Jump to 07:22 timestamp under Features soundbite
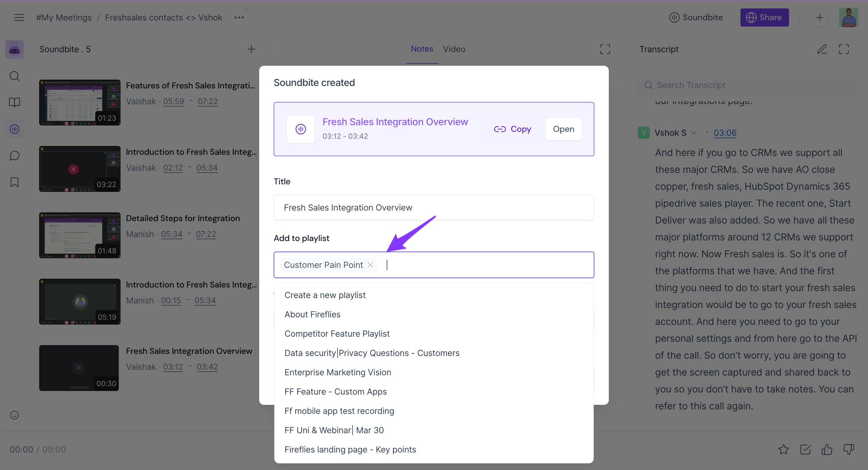This screenshot has width=868, height=470. (208, 101)
